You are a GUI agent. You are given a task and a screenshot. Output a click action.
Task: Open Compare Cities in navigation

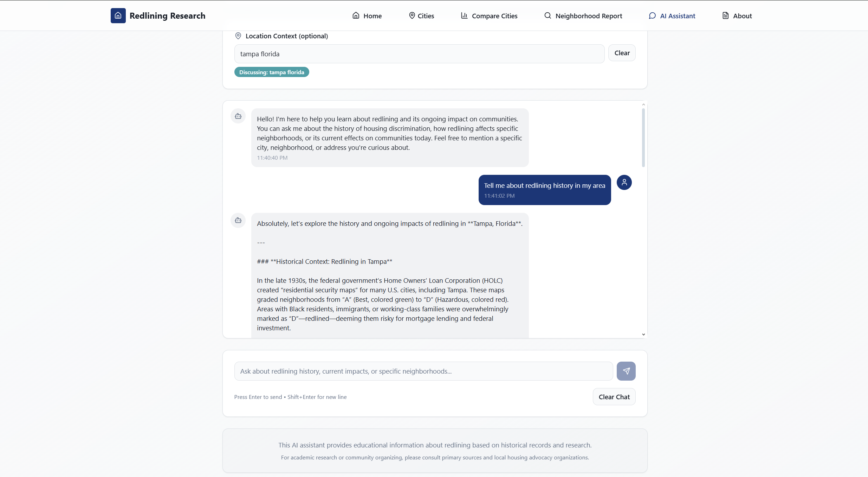pyautogui.click(x=489, y=16)
